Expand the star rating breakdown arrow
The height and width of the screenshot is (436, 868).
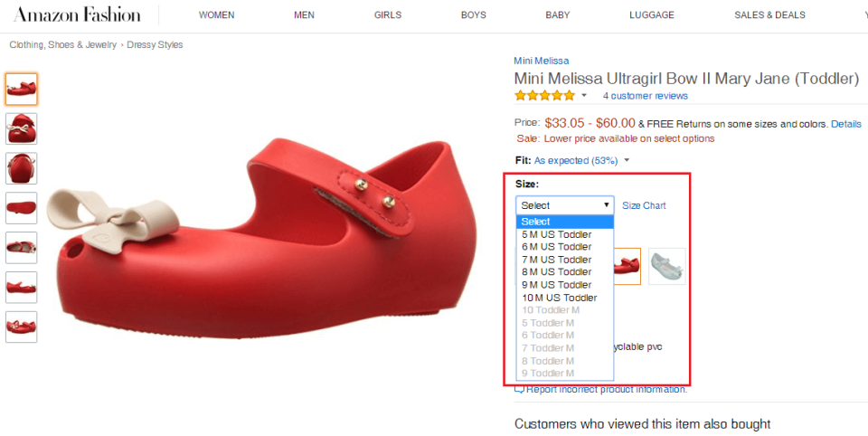(583, 96)
